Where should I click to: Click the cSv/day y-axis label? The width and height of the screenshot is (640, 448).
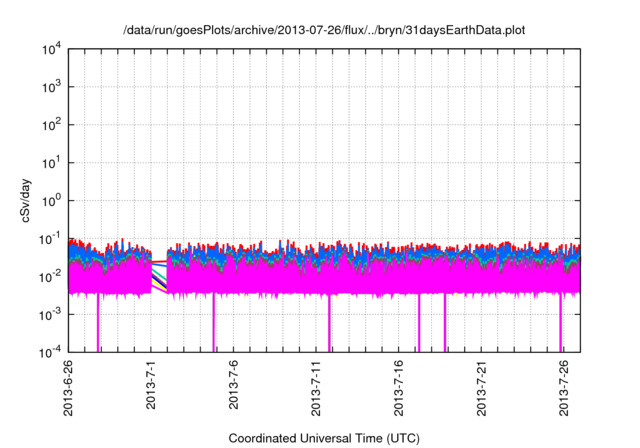pyautogui.click(x=25, y=200)
